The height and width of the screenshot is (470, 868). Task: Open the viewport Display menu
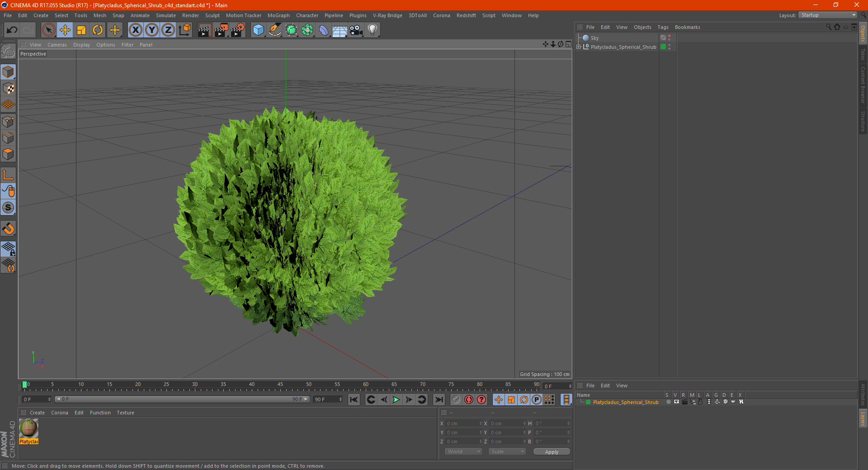81,45
